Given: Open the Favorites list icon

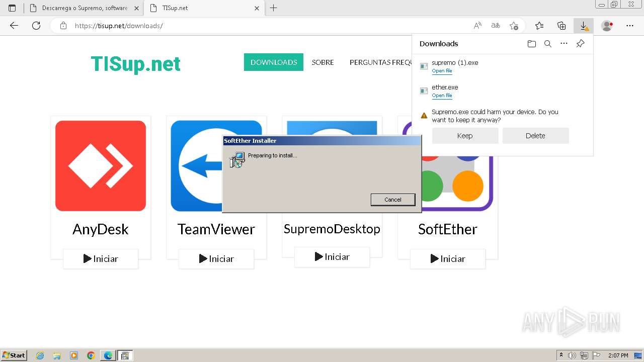Looking at the screenshot, I should (539, 26).
